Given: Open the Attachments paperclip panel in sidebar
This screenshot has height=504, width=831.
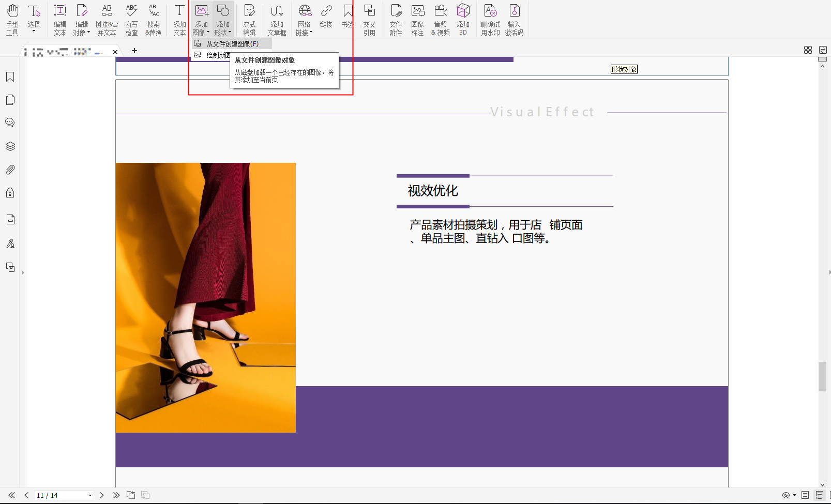Looking at the screenshot, I should [x=10, y=170].
